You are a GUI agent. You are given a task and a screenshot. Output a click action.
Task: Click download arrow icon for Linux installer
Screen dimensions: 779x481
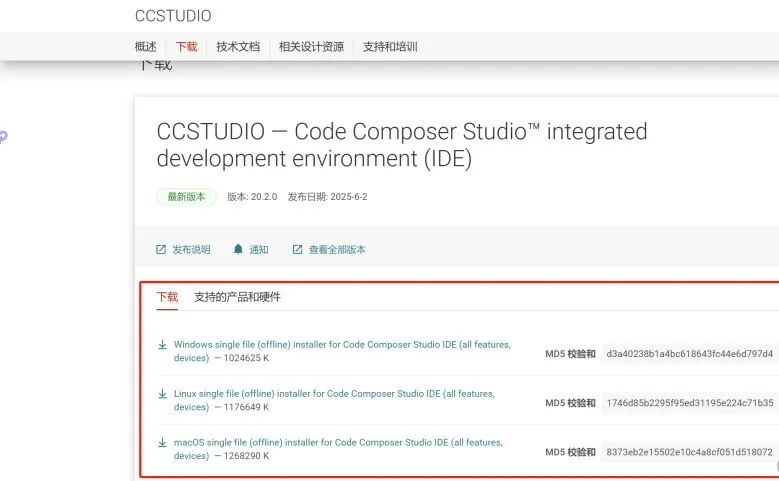point(162,394)
